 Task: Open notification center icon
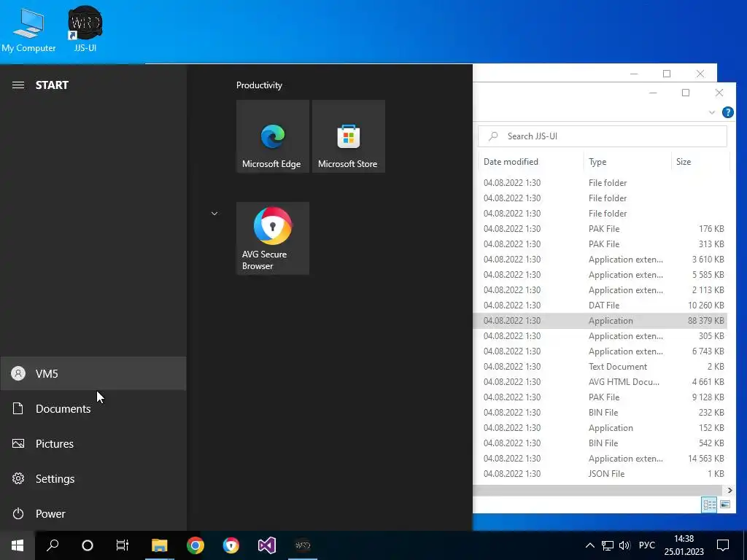point(723,545)
